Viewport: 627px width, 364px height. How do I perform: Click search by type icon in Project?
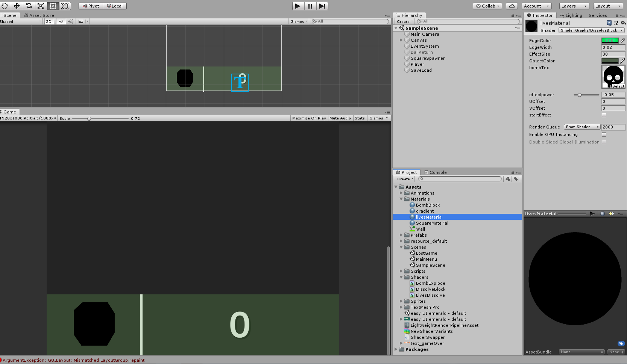coord(508,179)
